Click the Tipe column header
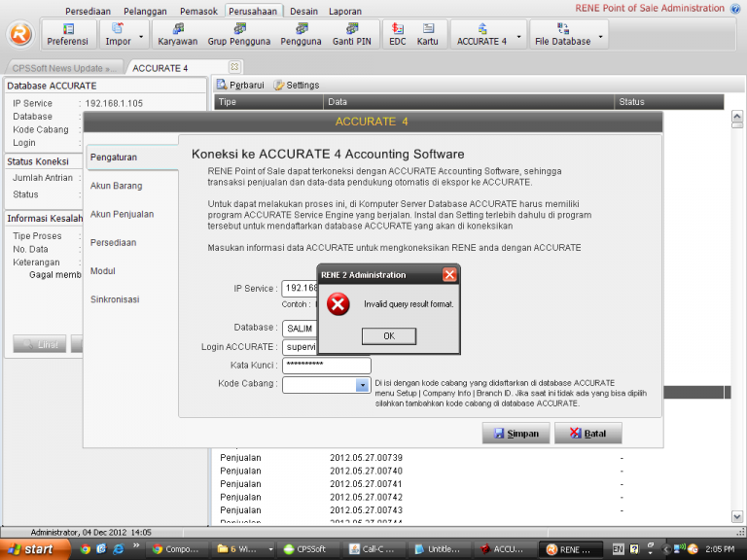The width and height of the screenshot is (747, 560). coord(268,102)
